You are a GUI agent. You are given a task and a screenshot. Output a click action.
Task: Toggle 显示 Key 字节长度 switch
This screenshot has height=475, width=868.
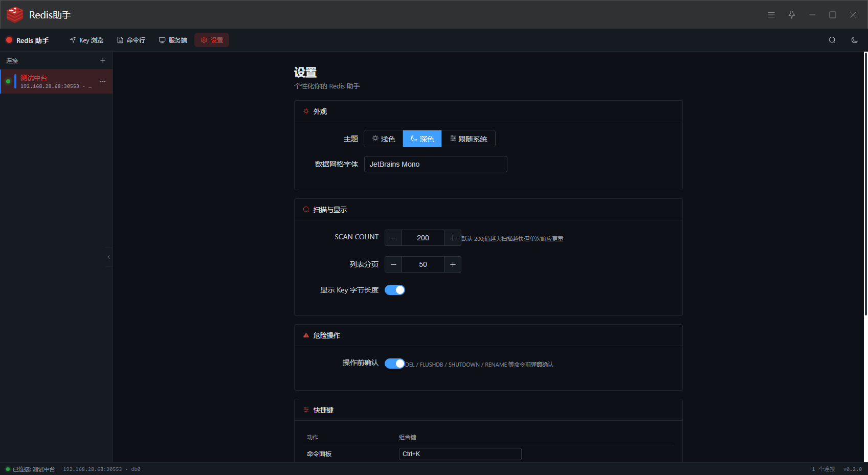coord(395,290)
